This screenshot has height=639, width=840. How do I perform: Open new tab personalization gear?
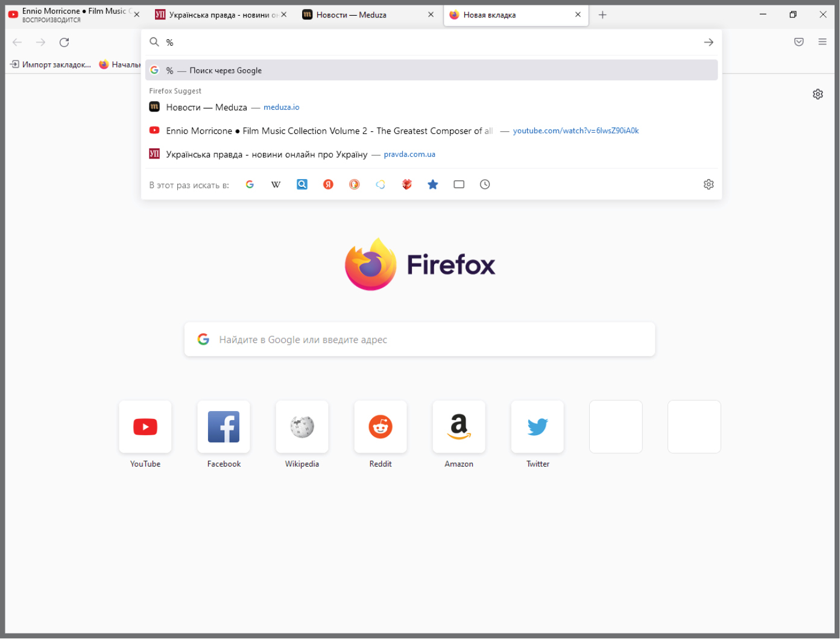coord(818,94)
